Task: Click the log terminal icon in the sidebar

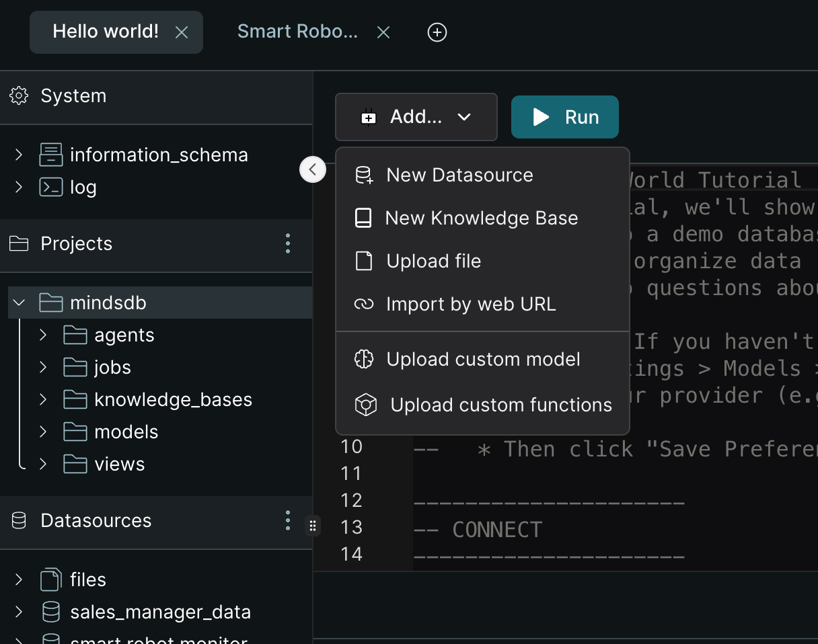Action: coord(51,187)
